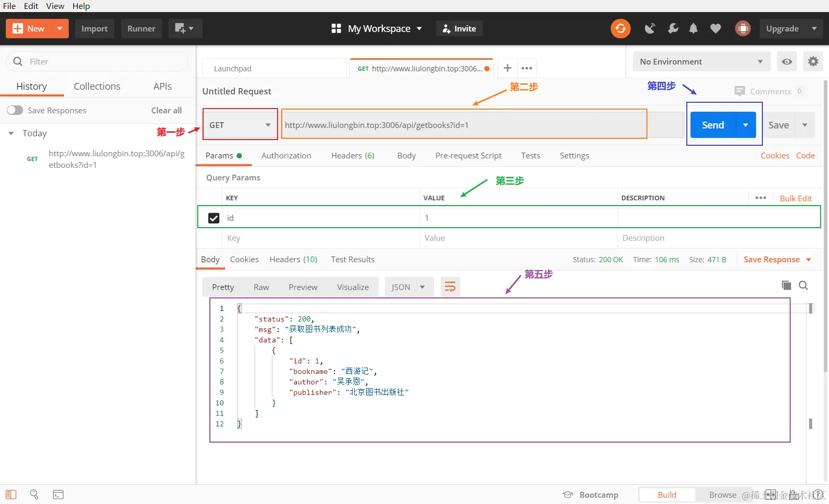Image resolution: width=829 pixels, height=504 pixels.
Task: Open the Upgrade dropdown arrow
Action: [814, 28]
